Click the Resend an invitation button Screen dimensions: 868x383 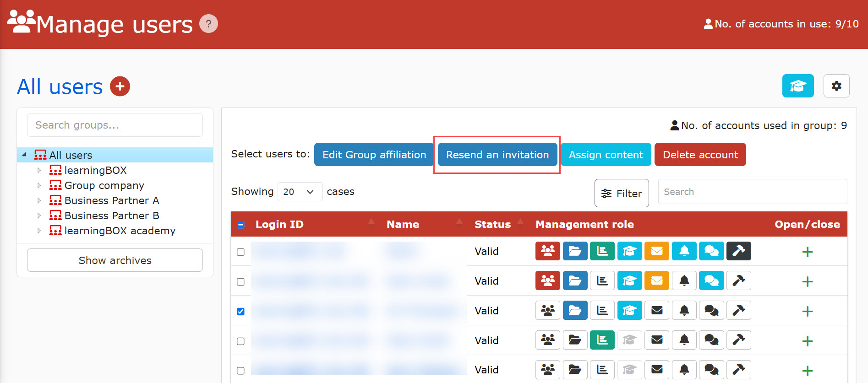[497, 155]
